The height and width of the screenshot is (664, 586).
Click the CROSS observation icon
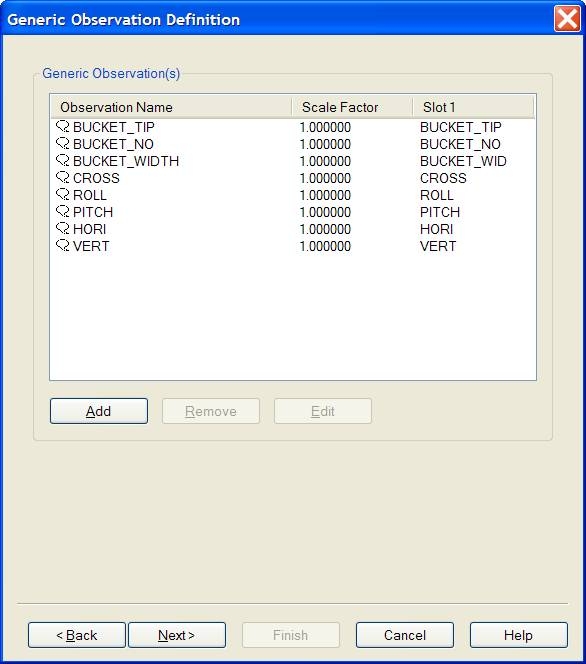tap(63, 177)
